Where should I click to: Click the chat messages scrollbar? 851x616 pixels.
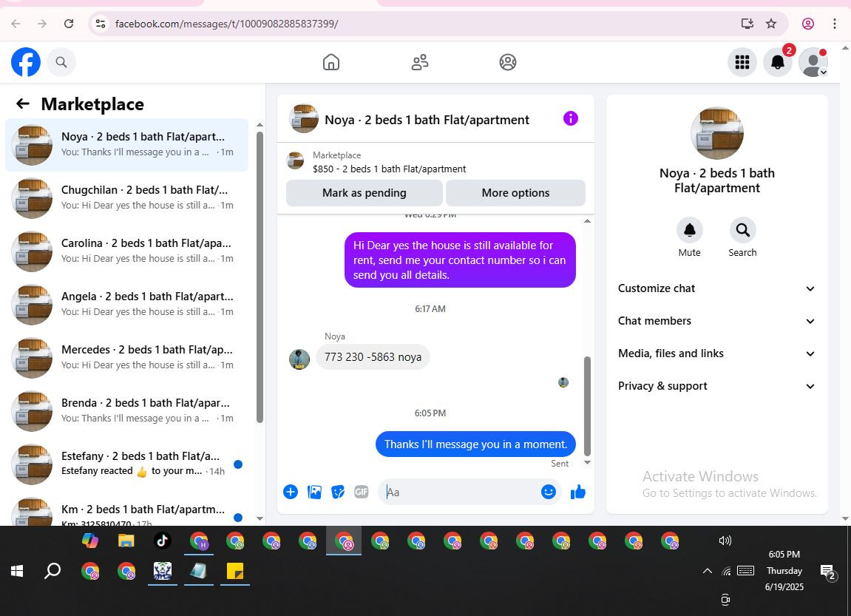point(587,405)
